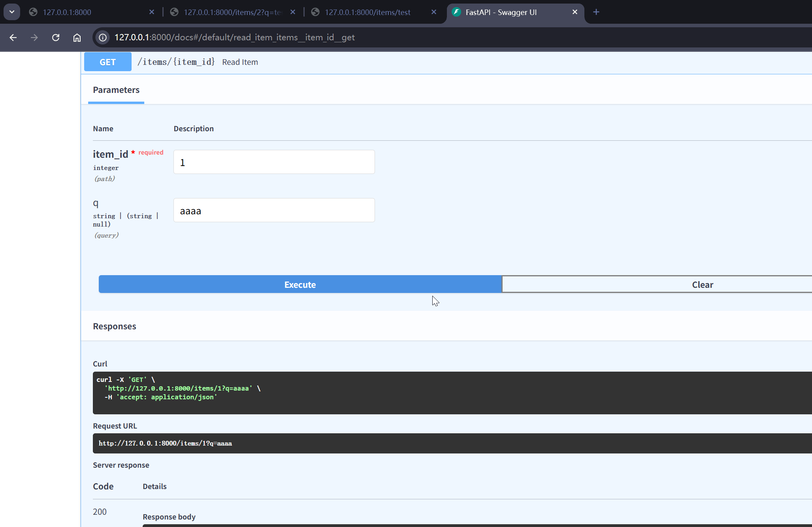This screenshot has height=527, width=812.
Task: Close the first 127.0.0.1:8000 tab
Action: click(152, 12)
